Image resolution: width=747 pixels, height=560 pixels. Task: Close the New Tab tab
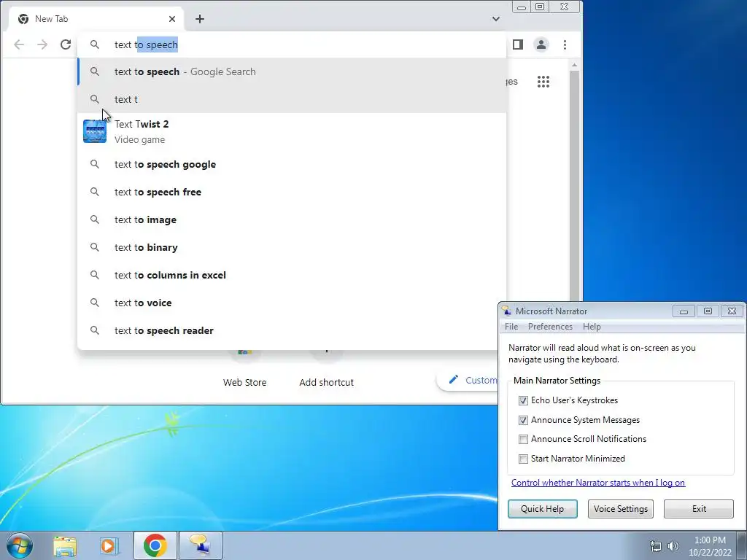coord(172,19)
